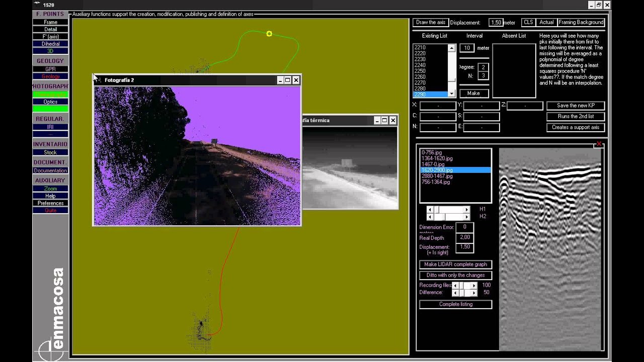Choose the F' (axis) sidebar button
The height and width of the screenshot is (362, 644).
pyautogui.click(x=50, y=37)
